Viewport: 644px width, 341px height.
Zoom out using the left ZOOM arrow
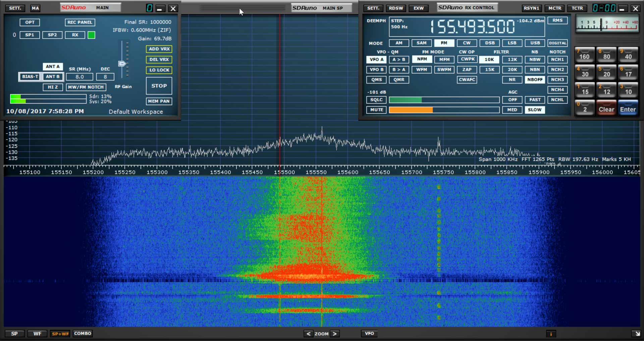click(308, 334)
